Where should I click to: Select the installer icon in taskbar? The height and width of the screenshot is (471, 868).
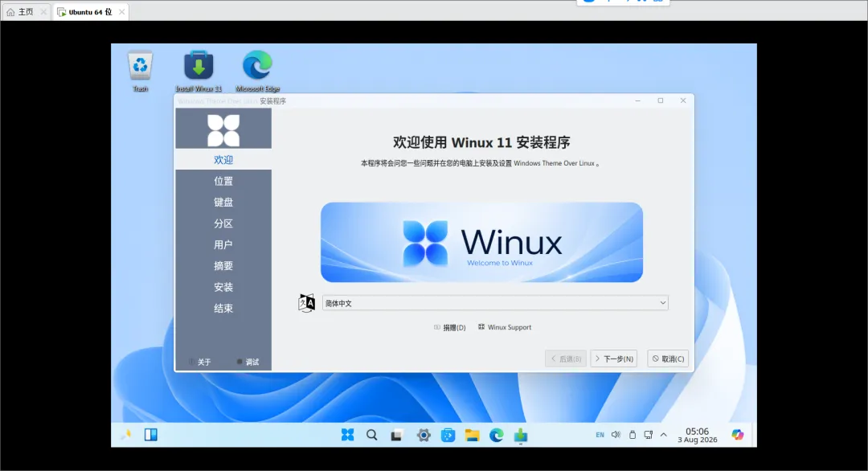520,436
